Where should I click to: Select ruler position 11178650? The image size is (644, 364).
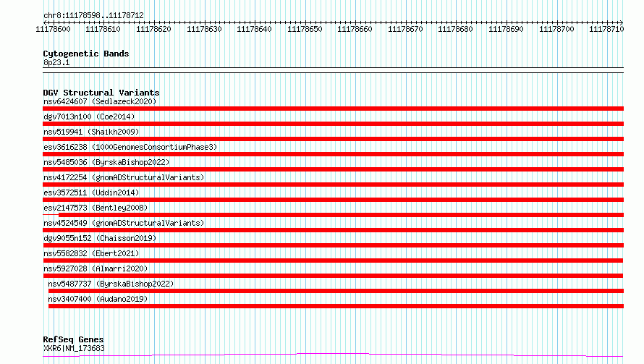(305, 29)
